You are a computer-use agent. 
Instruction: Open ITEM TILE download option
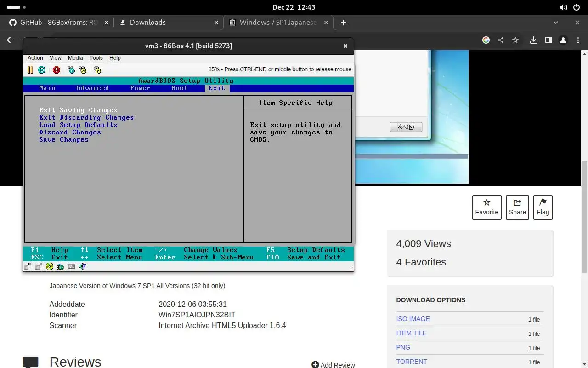pos(411,333)
